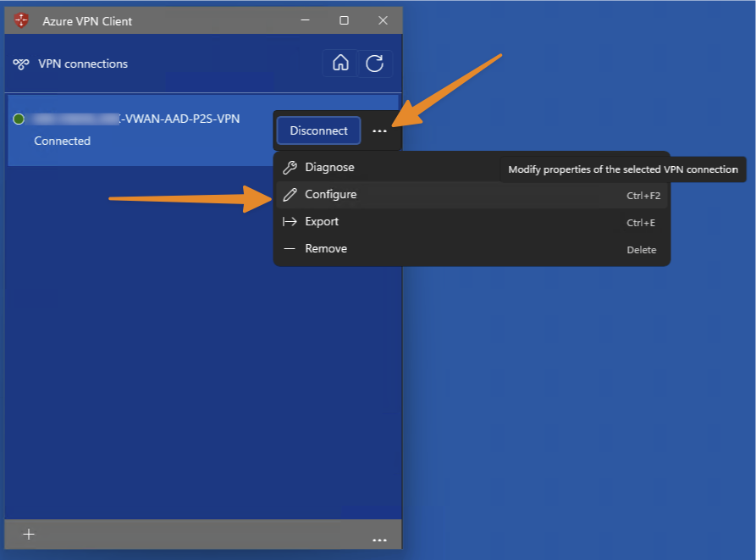756x560 pixels.
Task: Click the Azure VPN Client shield logo
Action: (22, 20)
